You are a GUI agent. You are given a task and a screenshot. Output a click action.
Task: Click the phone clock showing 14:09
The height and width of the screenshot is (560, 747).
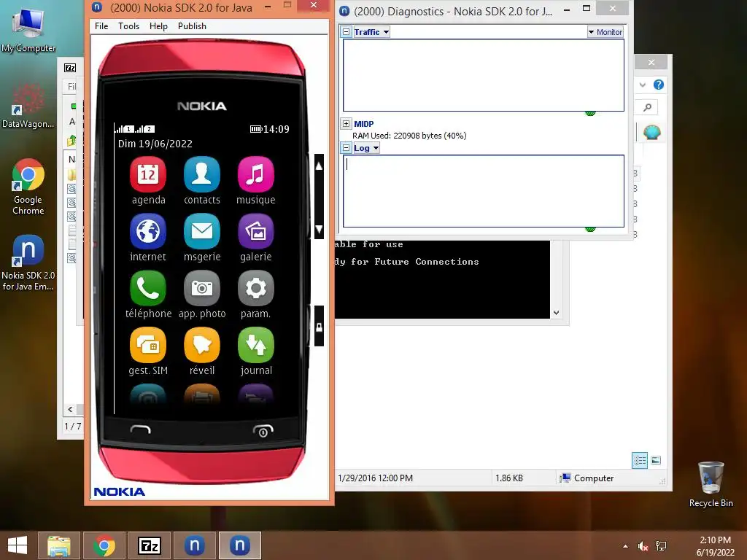point(276,129)
